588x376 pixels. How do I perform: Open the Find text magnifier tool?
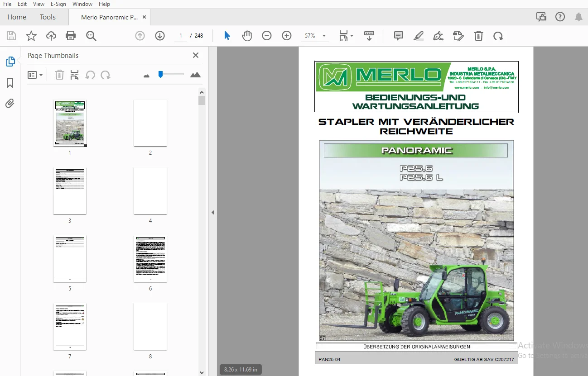click(92, 36)
